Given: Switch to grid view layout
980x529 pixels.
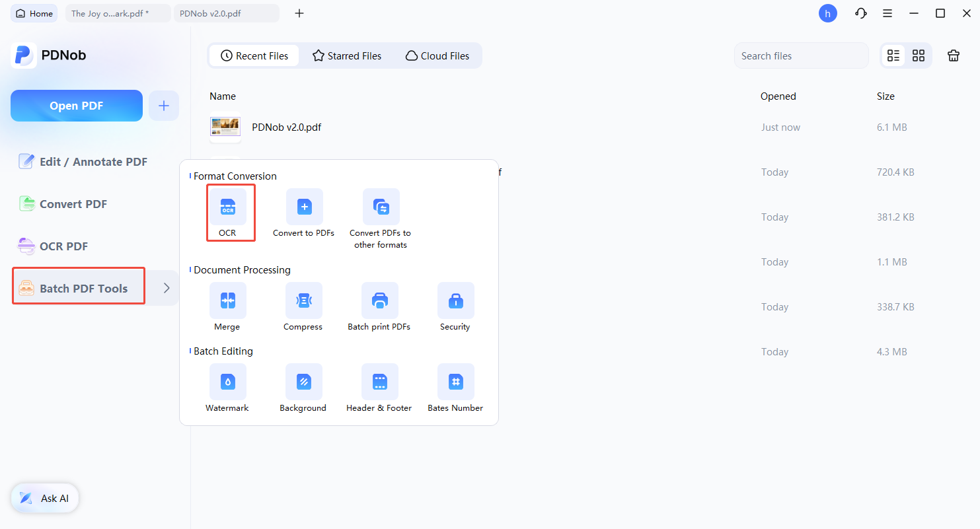Looking at the screenshot, I should (x=919, y=56).
